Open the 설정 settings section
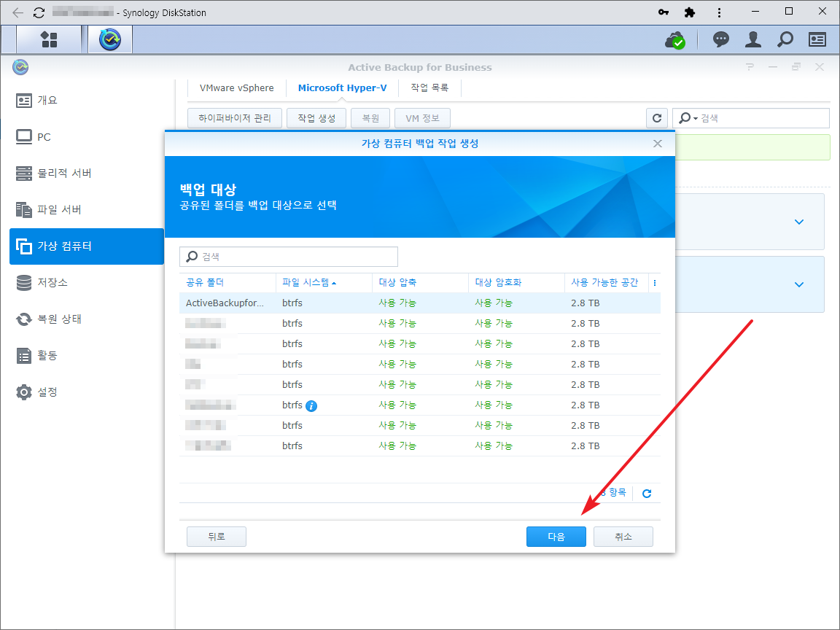The width and height of the screenshot is (840, 630). [x=87, y=392]
